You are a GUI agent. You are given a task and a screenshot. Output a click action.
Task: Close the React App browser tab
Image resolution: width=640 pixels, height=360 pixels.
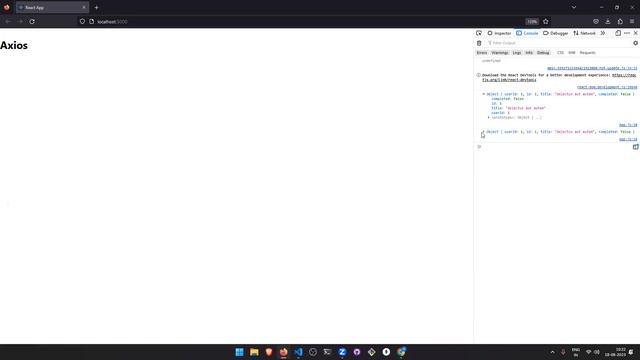click(84, 7)
